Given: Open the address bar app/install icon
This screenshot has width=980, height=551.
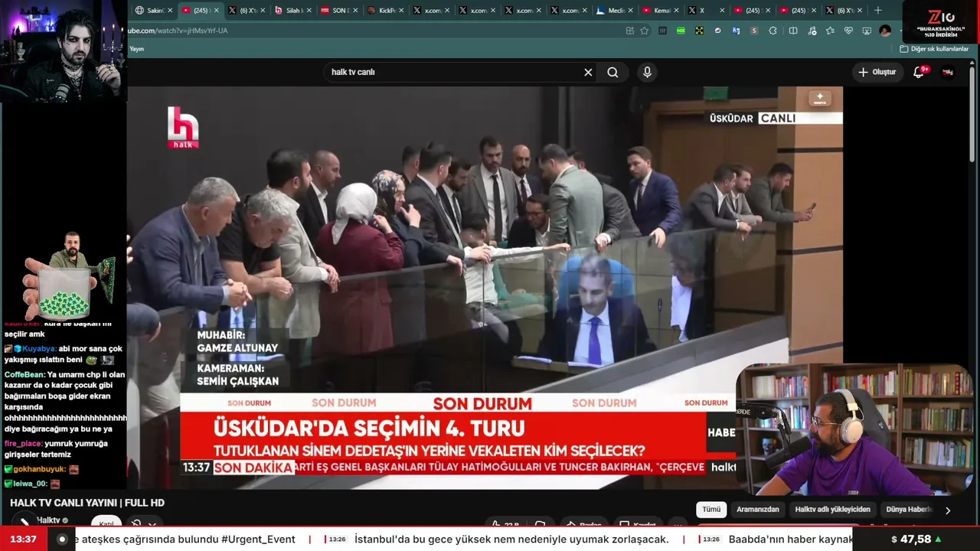Looking at the screenshot, I should (629, 31).
